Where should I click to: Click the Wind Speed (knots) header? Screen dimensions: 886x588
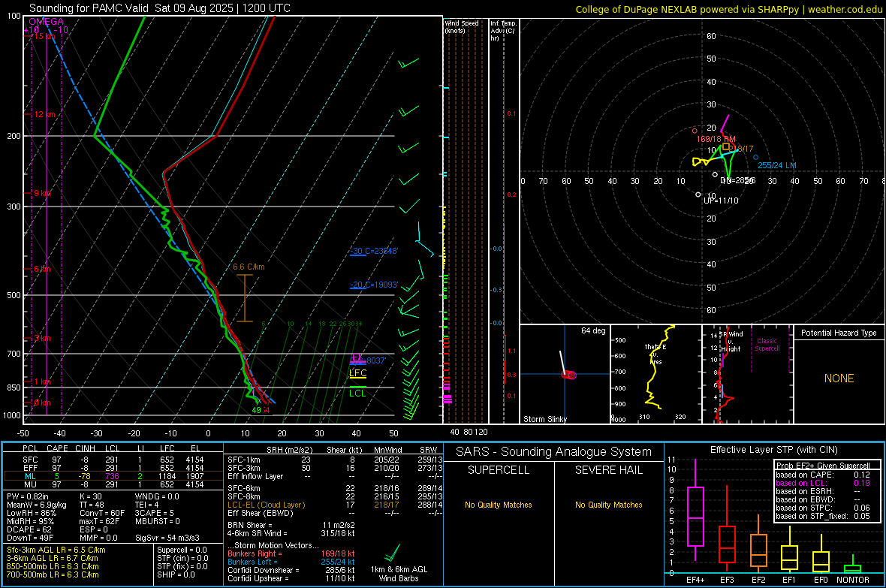tap(461, 26)
